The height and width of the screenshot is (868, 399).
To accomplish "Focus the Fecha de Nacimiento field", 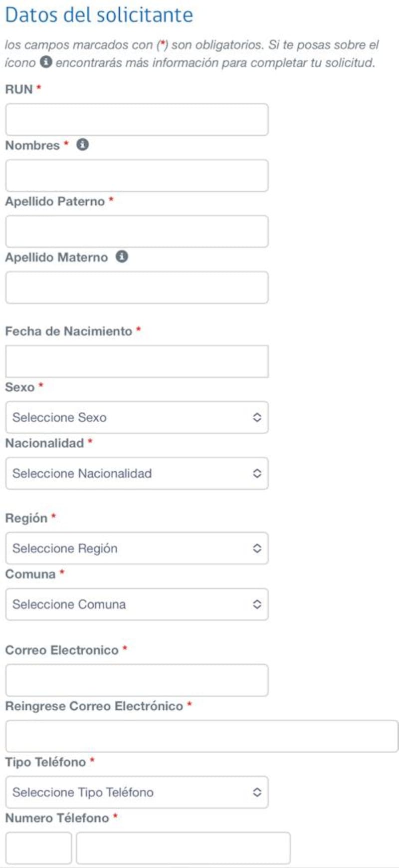I will click(x=137, y=361).
